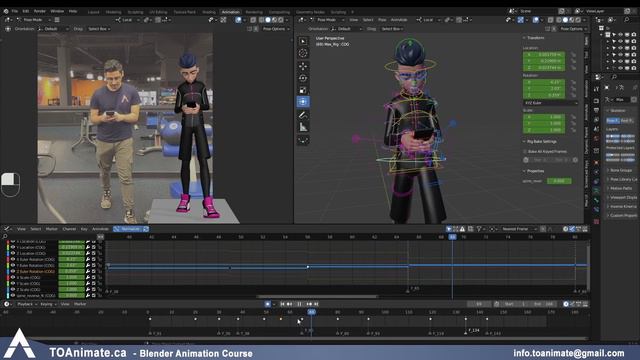
Task: Switch to the Animation workspace tab
Action: [x=230, y=12]
